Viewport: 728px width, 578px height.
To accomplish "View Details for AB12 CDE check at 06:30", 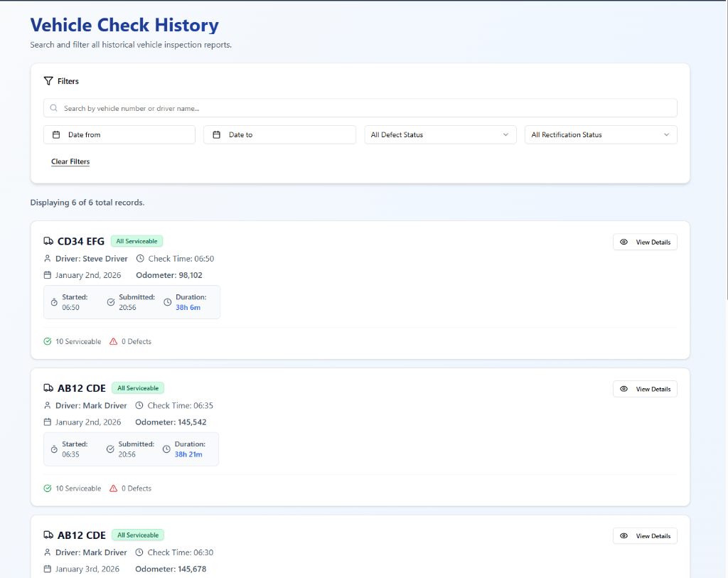I will point(645,536).
